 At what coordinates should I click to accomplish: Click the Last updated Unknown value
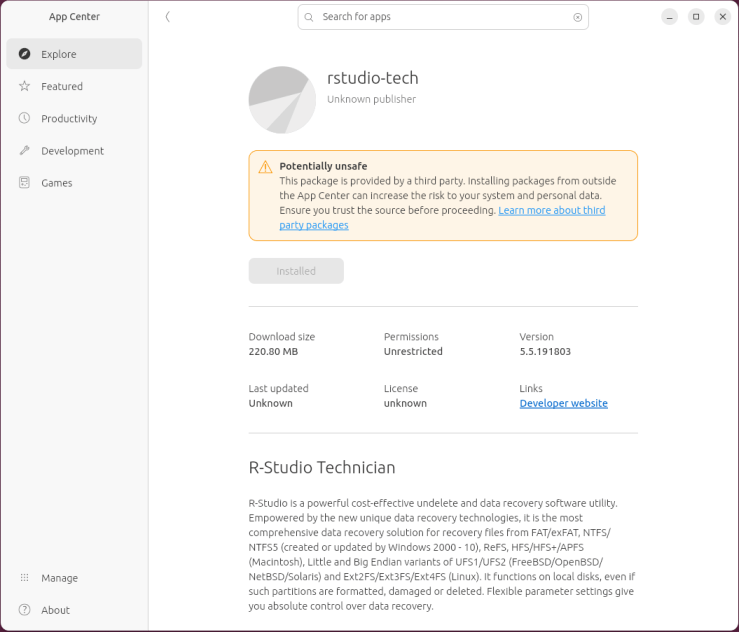[x=270, y=403]
